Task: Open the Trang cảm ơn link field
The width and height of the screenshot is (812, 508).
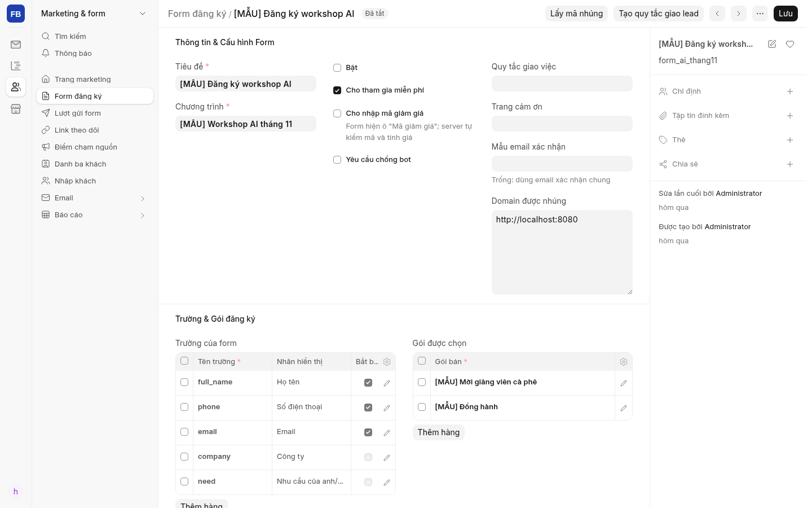Action: click(x=562, y=124)
